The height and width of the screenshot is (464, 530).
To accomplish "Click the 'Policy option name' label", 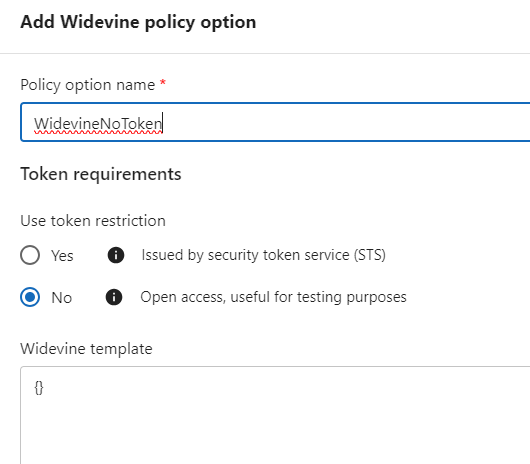I will point(88,85).
